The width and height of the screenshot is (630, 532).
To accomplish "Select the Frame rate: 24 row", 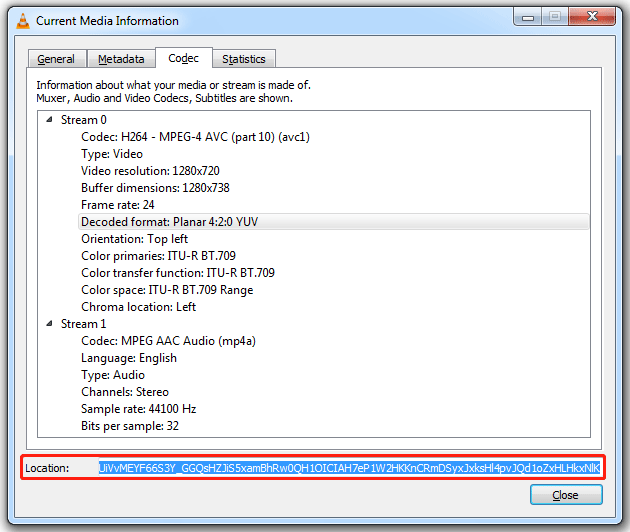I will coord(118,205).
